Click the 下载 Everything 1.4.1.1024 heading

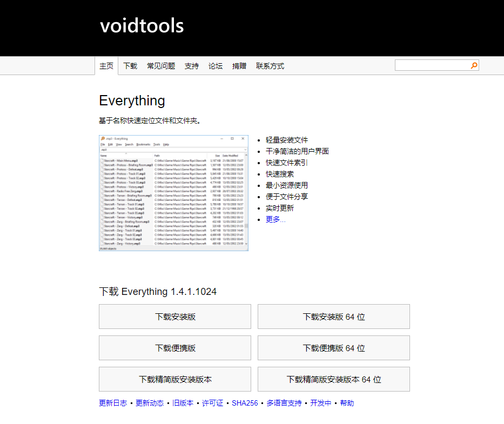[x=158, y=292]
